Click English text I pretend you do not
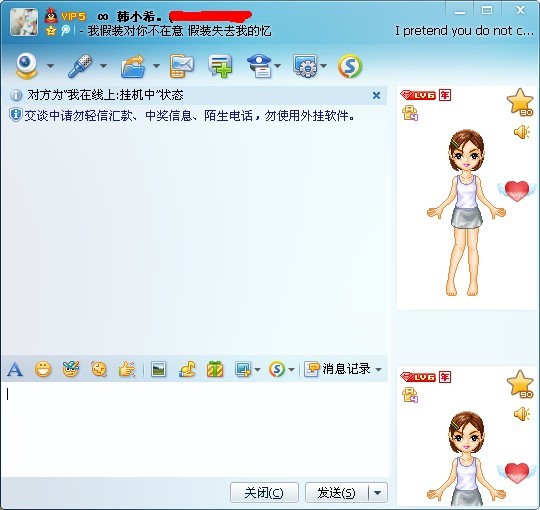 coord(464,31)
